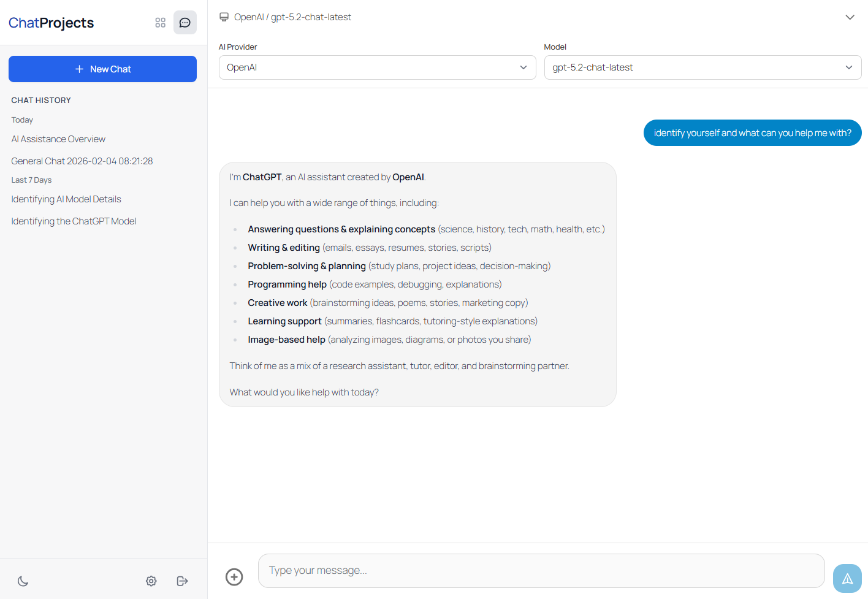Screen dimensions: 868x599
Task: Click the "Problem-solving & planning" bullet
Action: pos(399,266)
